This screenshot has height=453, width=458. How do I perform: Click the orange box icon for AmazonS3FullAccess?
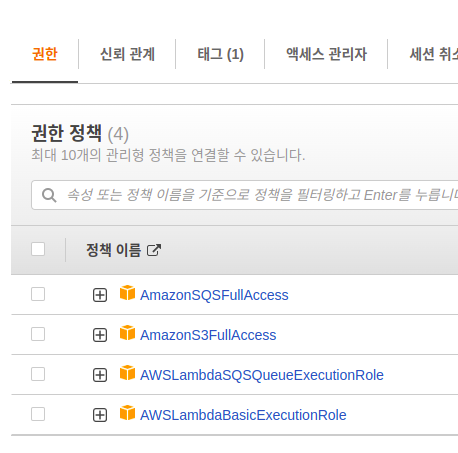(127, 333)
